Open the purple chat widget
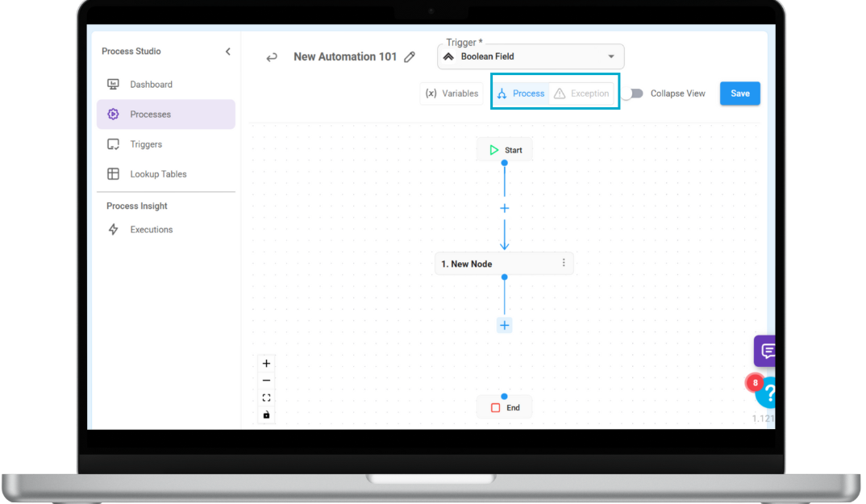 [x=766, y=351]
